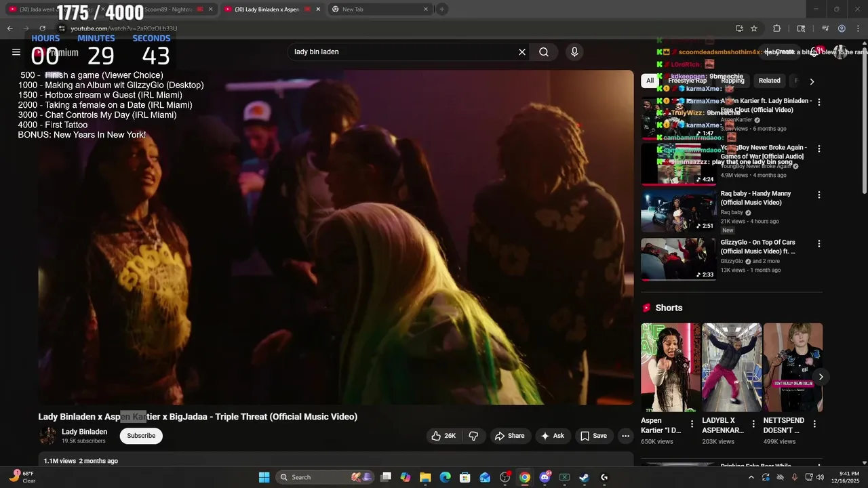868x488 pixels.
Task: Open 'GlizzyGlo - On Top Of Cars' title
Action: click(x=757, y=247)
